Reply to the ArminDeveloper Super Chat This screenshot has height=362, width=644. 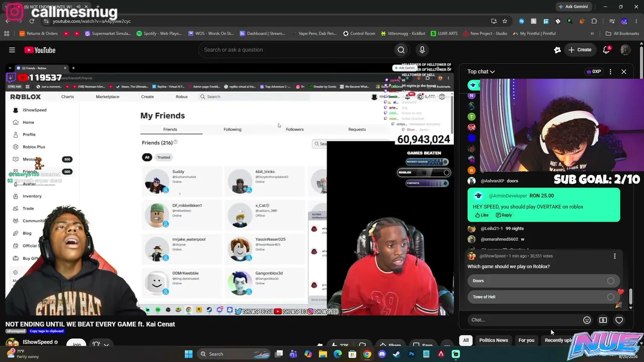[x=504, y=215]
